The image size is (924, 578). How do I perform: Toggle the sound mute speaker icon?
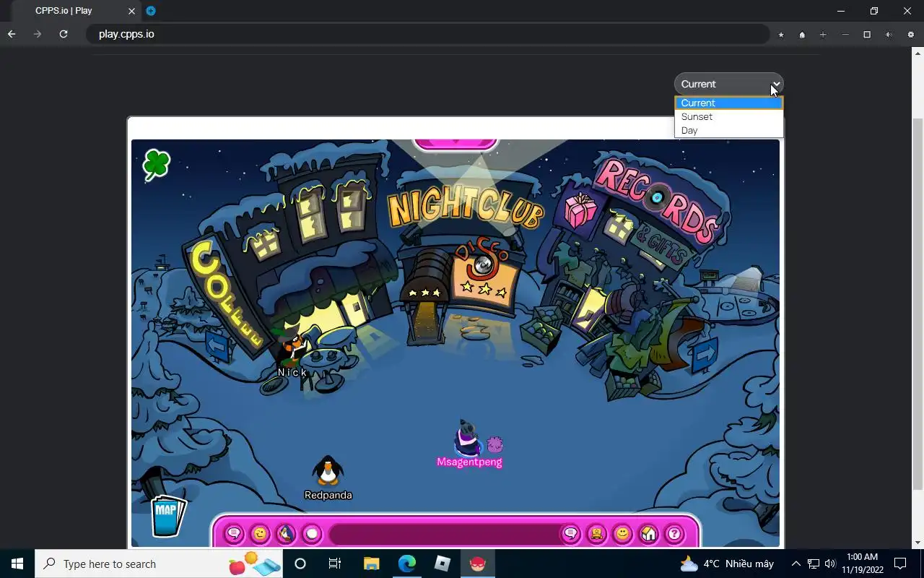pyautogui.click(x=889, y=35)
